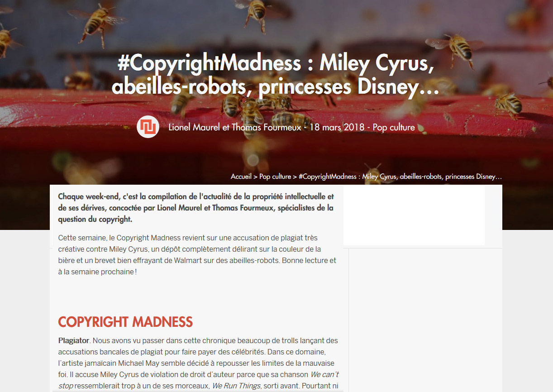Click the paragraph beginning Cette semaine

[x=197, y=255]
